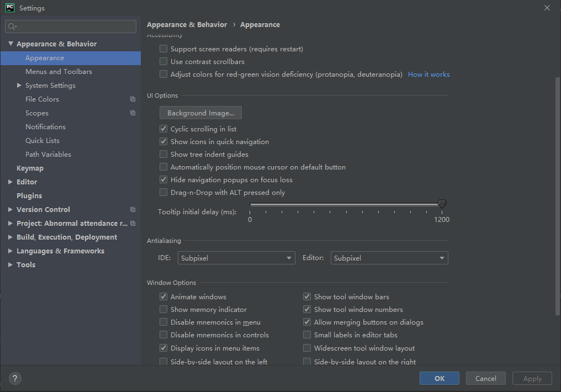This screenshot has width=561, height=392.
Task: Enable Support screen readers checkbox
Action: (163, 49)
